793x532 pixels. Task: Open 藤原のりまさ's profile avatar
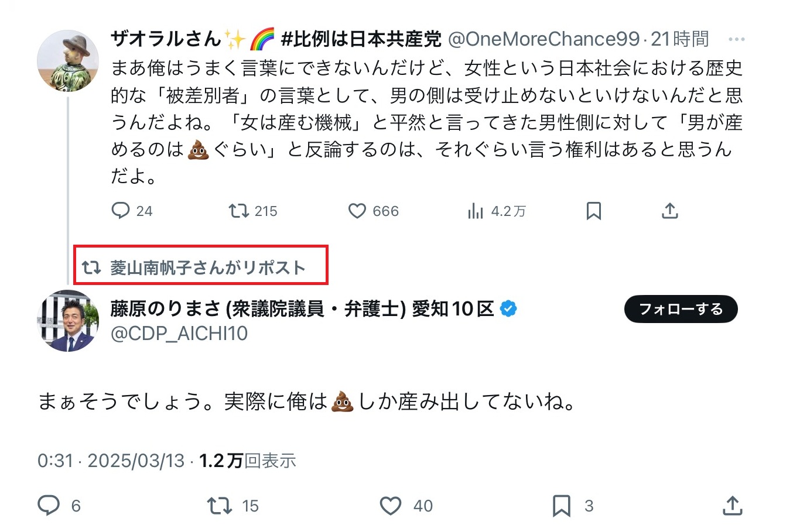[x=68, y=321]
